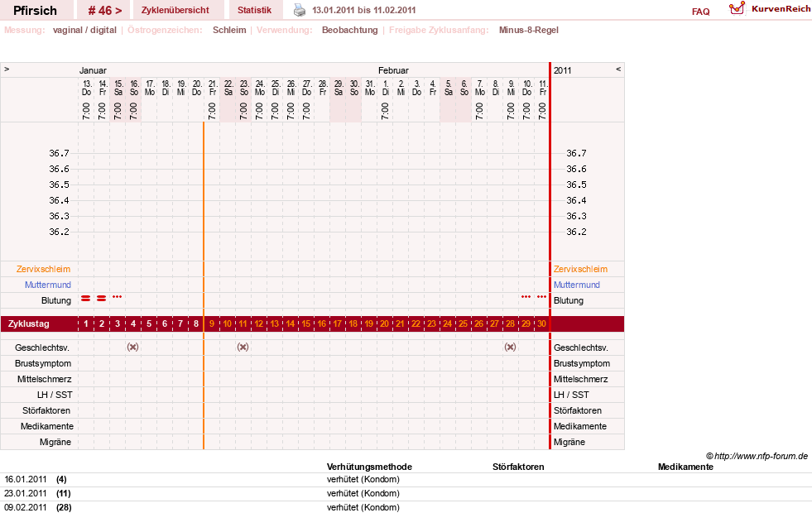Click the left Geschlechtsv. row label
This screenshot has height=532, width=812.
pyautogui.click(x=42, y=347)
